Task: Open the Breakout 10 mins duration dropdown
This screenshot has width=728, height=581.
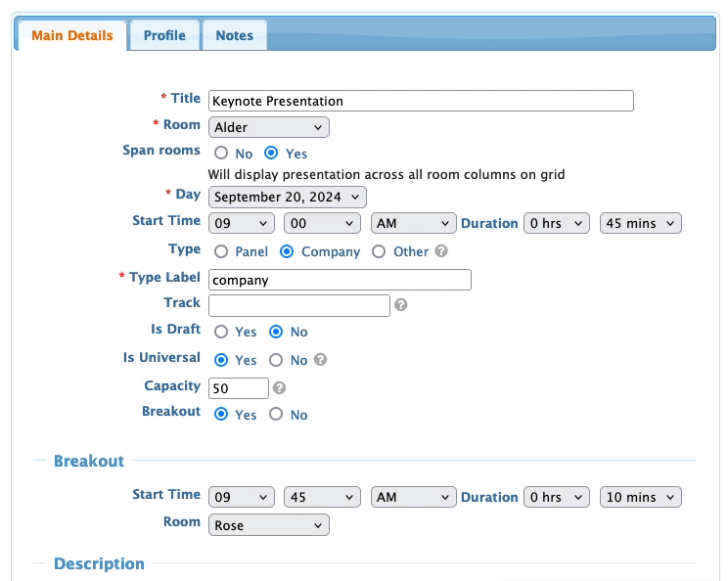Action: (640, 497)
